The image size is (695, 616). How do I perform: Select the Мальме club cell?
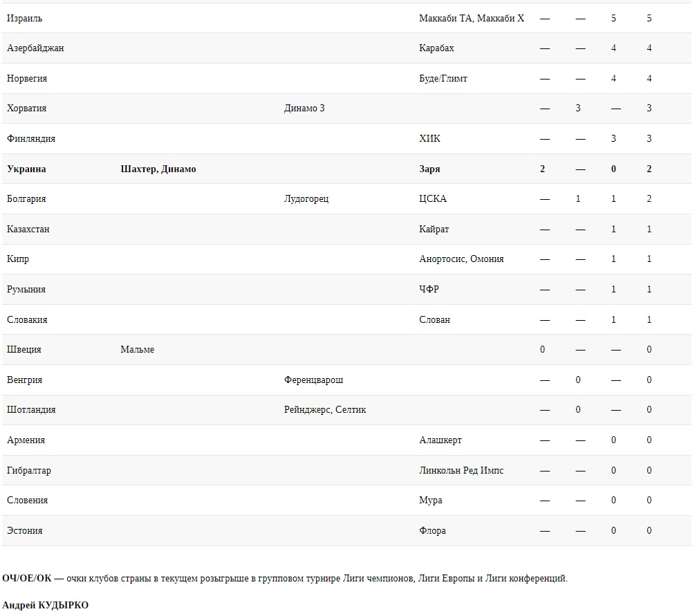pos(137,350)
